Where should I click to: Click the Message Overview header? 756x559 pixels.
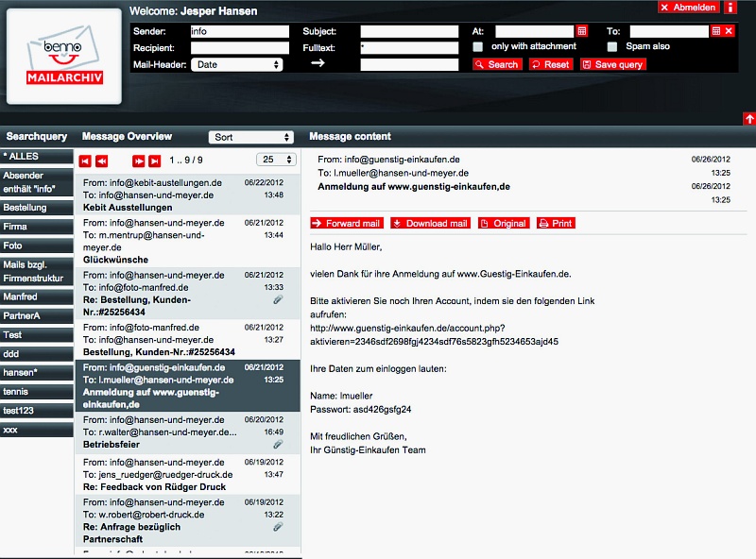pyautogui.click(x=127, y=136)
